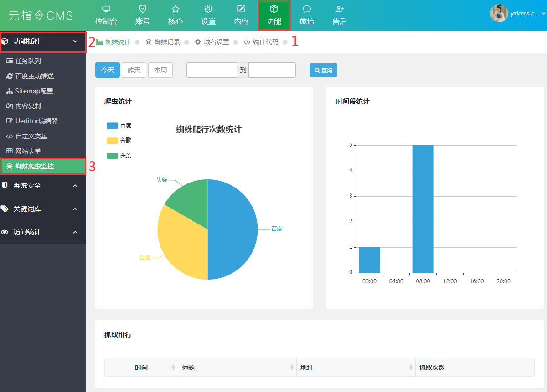The width and height of the screenshot is (547, 392).
Task: Click the start date input field
Action: [x=212, y=70]
